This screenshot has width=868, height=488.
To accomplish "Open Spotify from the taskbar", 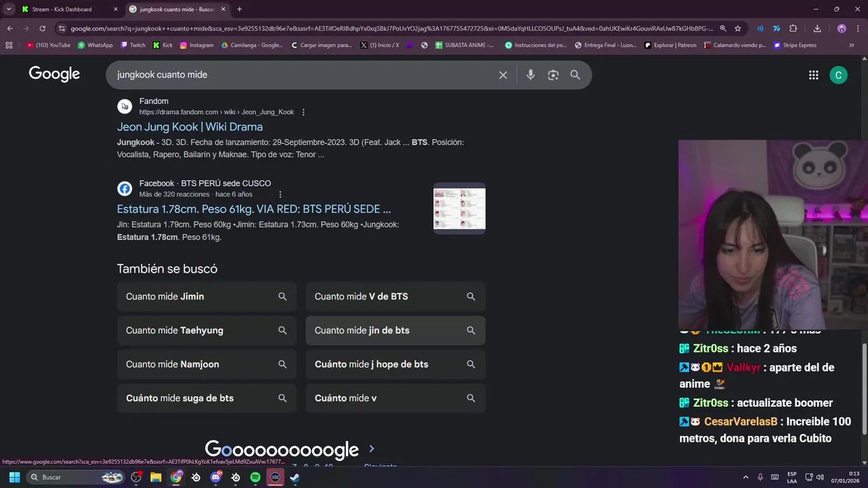I will pyautogui.click(x=255, y=477).
